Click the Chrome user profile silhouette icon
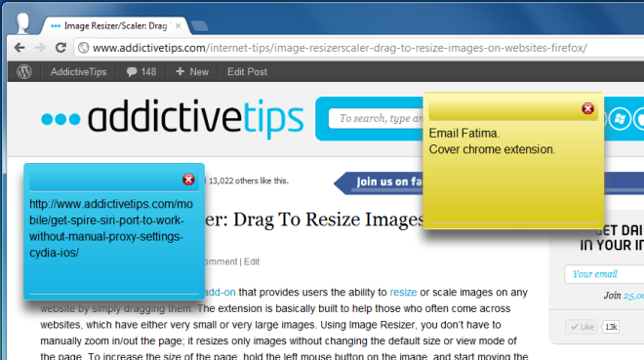Viewport: 644px width, 360px height. coord(23,22)
